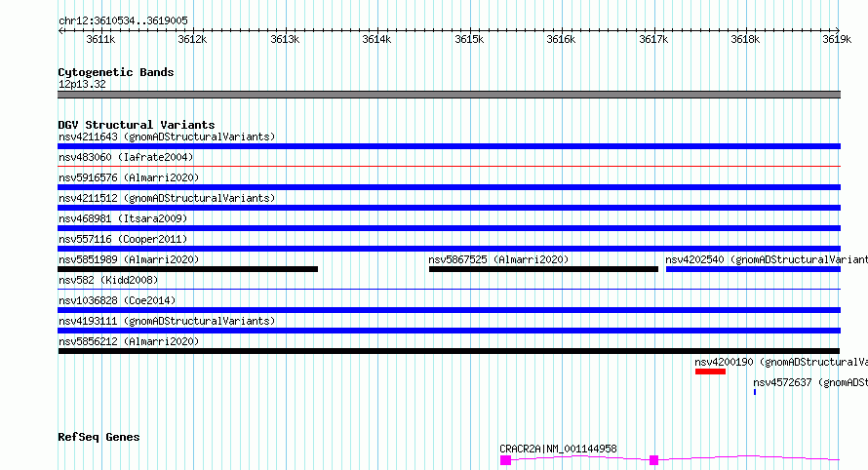Open variant label nsv5851989 (Almarri2020)

[x=129, y=259]
